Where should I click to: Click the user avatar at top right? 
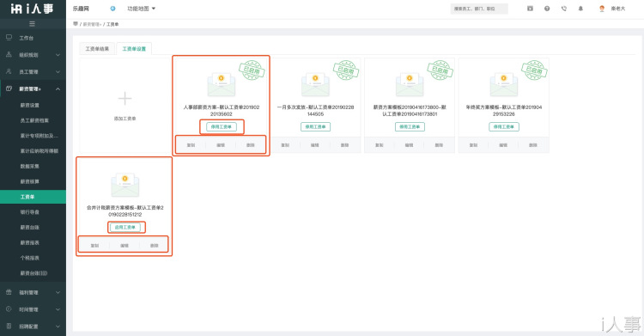pos(602,9)
